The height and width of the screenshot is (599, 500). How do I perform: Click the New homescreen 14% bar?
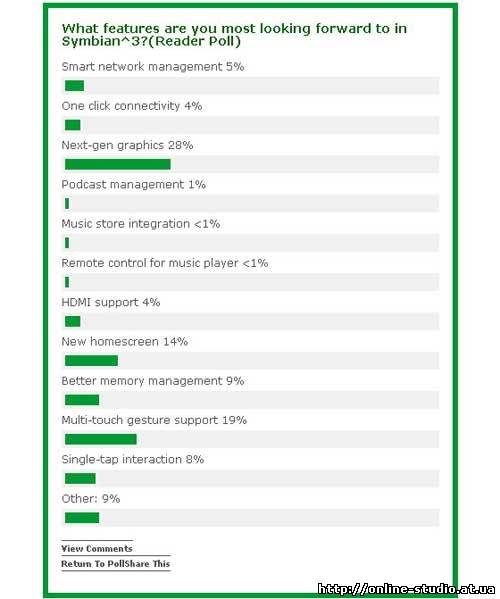[x=91, y=361]
